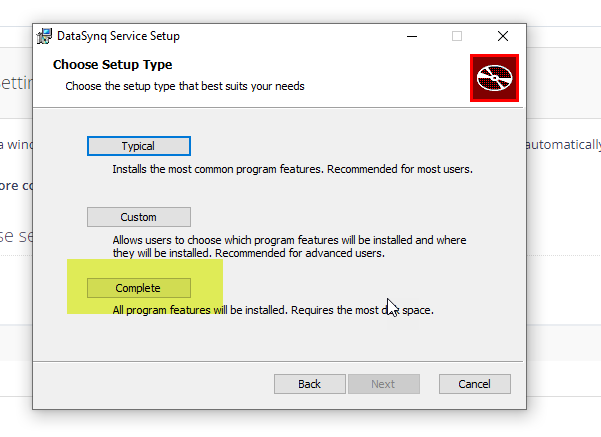Click the cut-off background text starting 'a wind'
This screenshot has height=437, width=601.
[16, 145]
